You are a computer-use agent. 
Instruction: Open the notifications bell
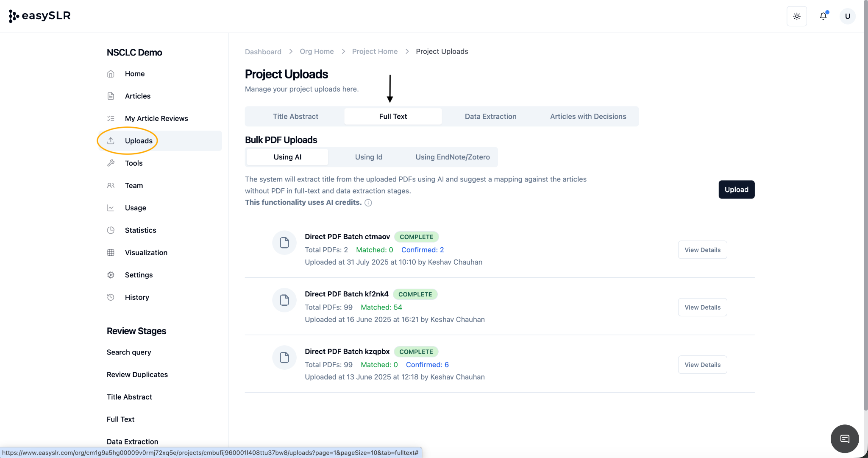[x=823, y=17]
